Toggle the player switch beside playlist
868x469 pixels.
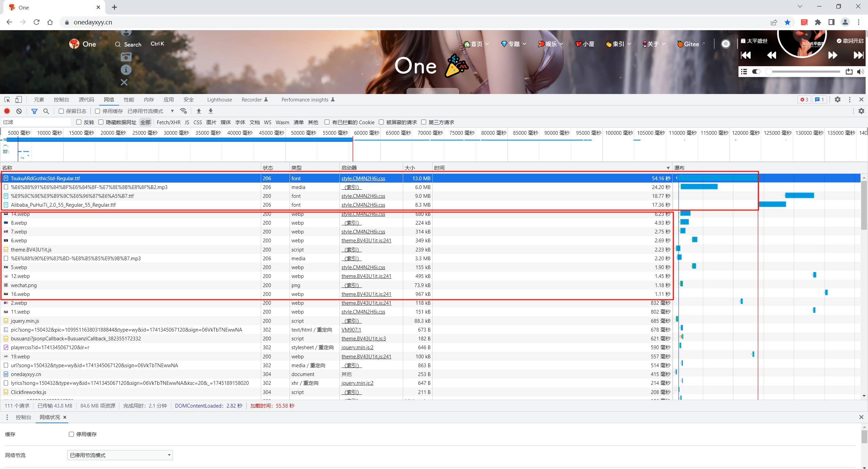756,72
